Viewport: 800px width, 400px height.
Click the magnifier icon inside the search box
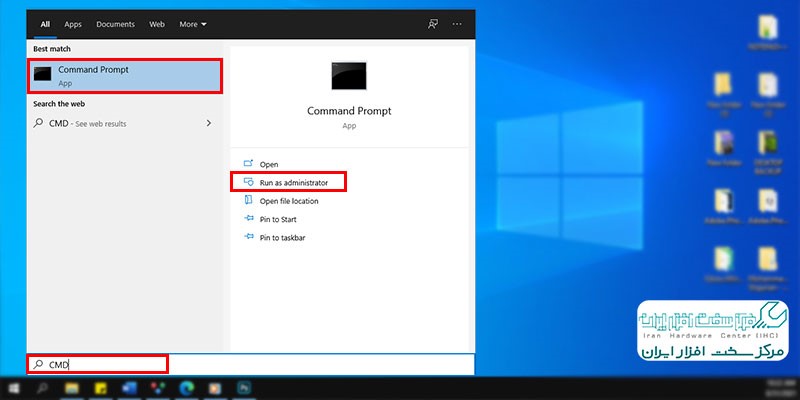click(x=38, y=364)
